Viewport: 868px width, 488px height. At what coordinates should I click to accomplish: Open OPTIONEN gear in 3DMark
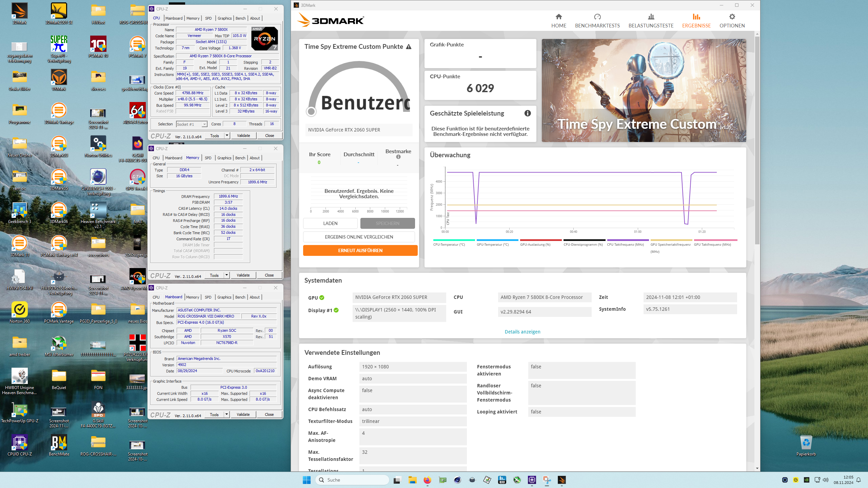click(x=732, y=21)
